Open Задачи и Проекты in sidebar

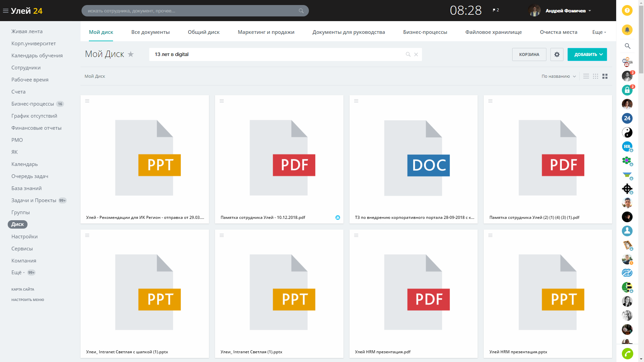(x=34, y=200)
